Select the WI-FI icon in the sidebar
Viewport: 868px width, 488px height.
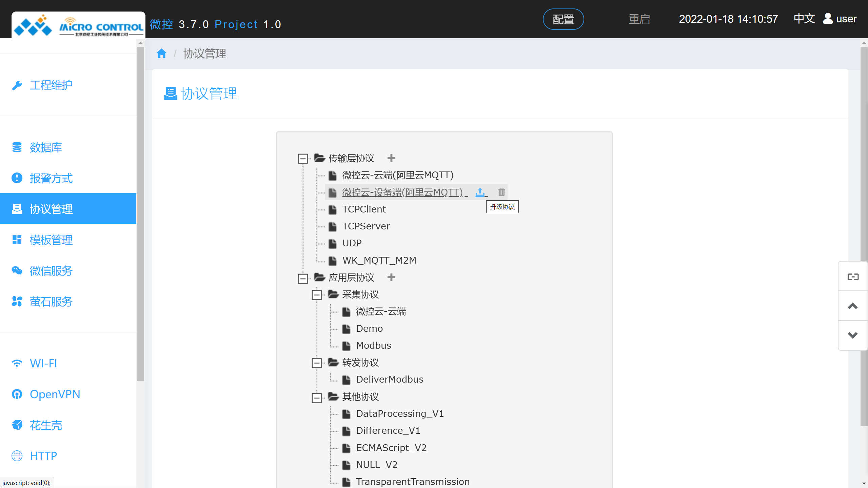pos(17,363)
